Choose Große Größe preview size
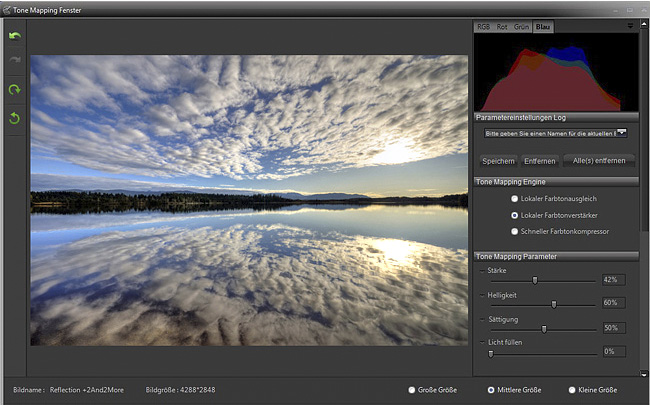 tap(412, 389)
